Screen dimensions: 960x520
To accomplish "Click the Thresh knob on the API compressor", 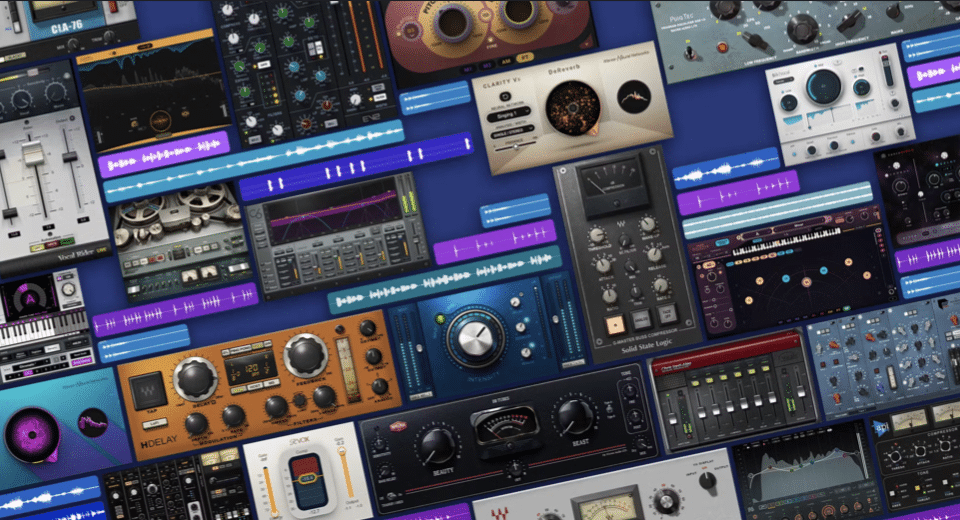I will 896,456.
